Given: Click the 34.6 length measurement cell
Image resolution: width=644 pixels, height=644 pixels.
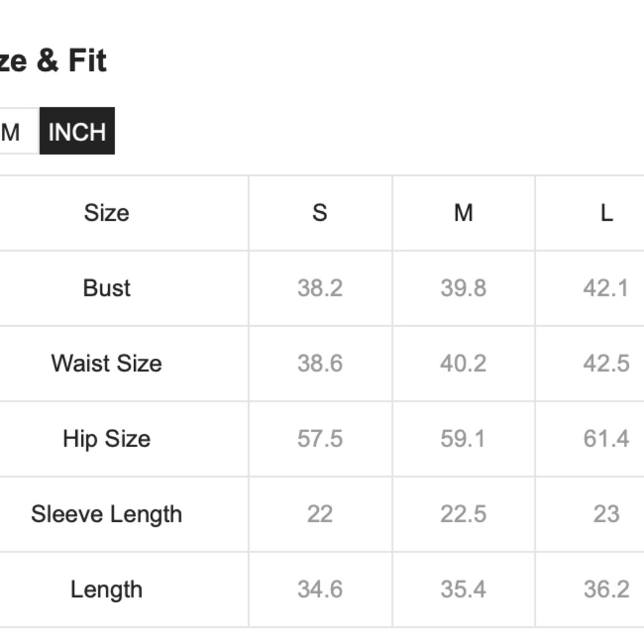Looking at the screenshot, I should click(320, 589).
